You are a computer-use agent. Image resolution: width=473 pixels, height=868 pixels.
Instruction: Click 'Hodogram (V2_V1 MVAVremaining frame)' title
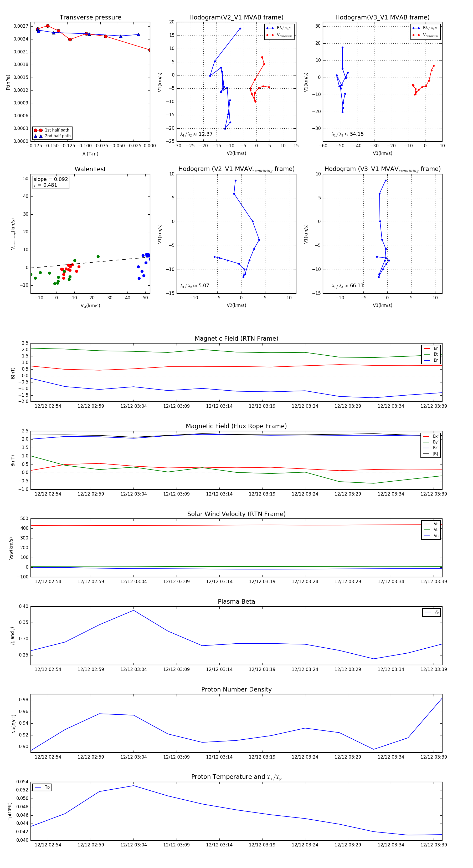[236, 169]
